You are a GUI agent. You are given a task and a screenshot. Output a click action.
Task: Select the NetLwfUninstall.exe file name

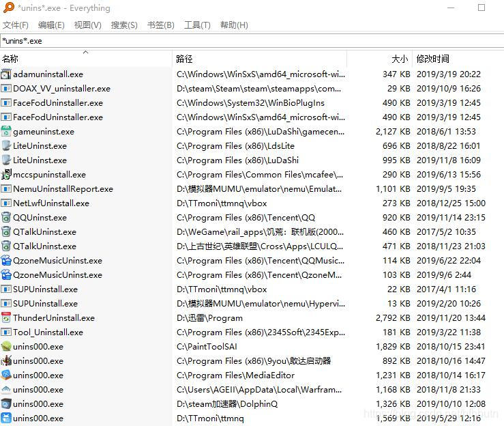(x=51, y=203)
